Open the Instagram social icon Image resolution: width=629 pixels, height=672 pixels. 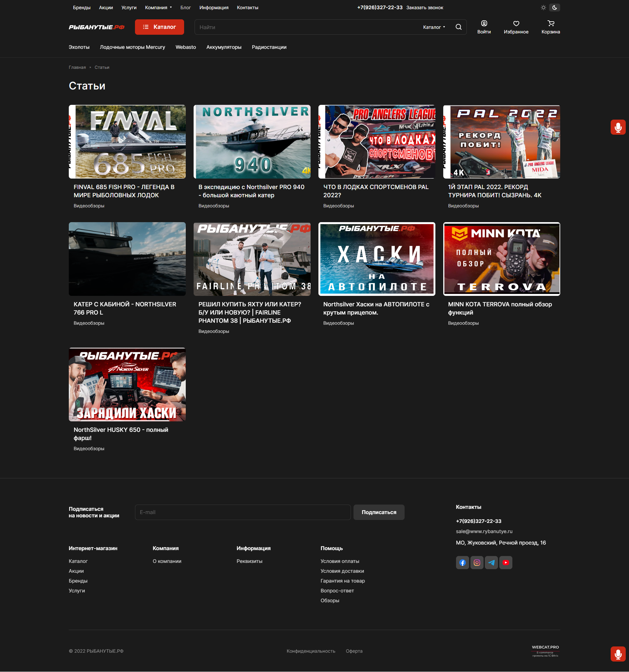(477, 563)
